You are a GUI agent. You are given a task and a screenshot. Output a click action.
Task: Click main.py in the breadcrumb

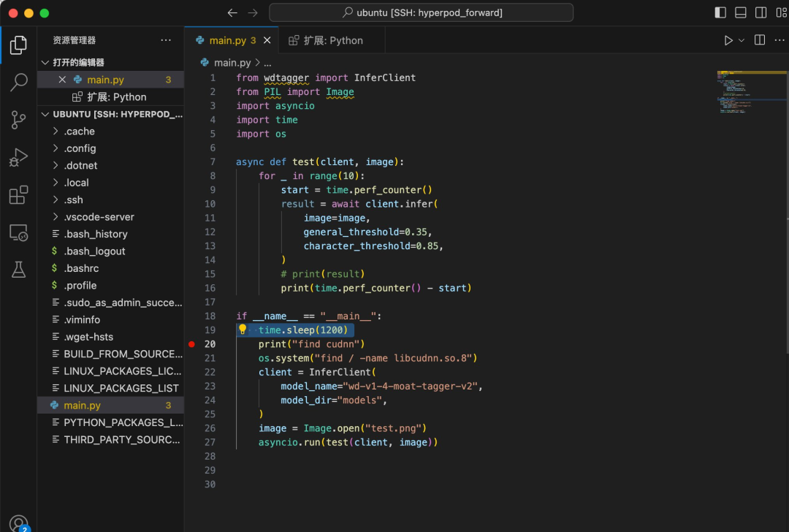[232, 63]
